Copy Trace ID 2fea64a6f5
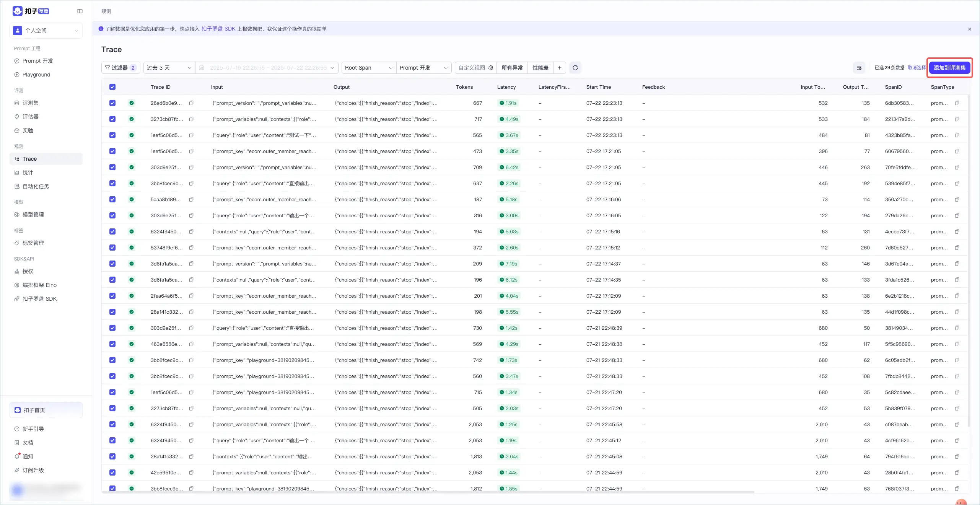The width and height of the screenshot is (980, 505). click(191, 296)
